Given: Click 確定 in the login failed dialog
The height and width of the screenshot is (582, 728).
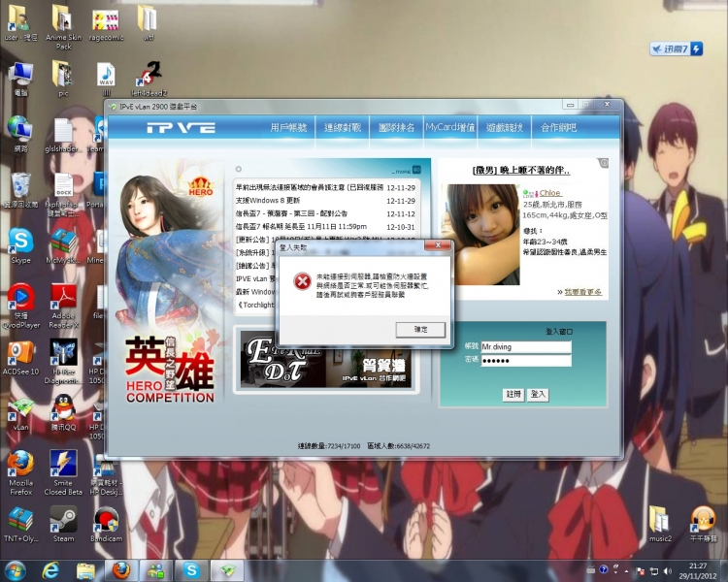Looking at the screenshot, I should (420, 330).
